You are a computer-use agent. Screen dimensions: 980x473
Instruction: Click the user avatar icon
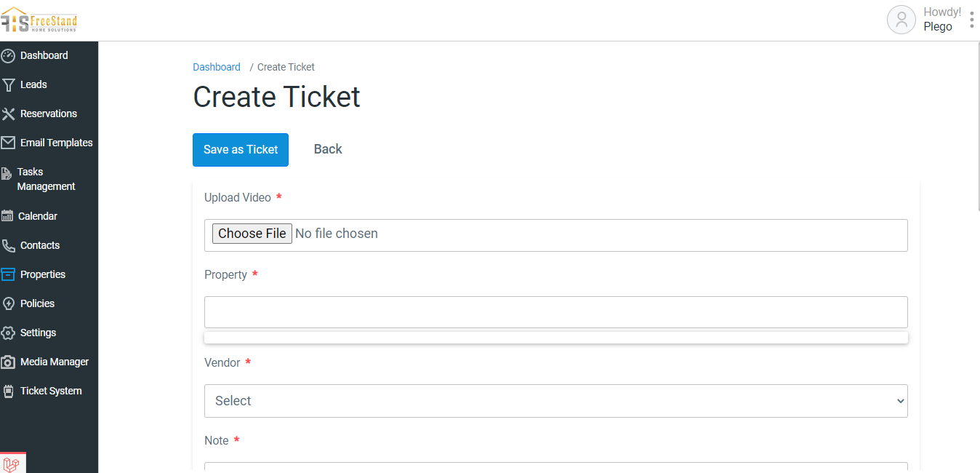(901, 20)
